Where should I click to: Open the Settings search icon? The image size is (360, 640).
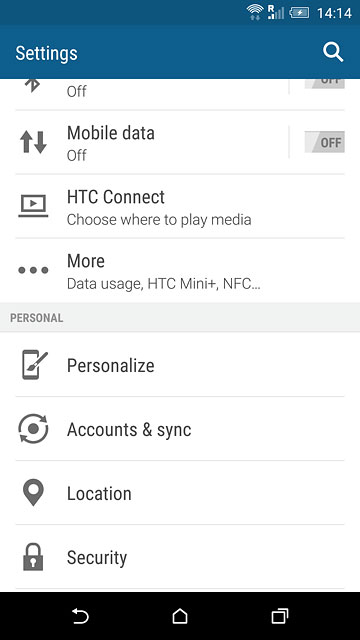[x=333, y=53]
